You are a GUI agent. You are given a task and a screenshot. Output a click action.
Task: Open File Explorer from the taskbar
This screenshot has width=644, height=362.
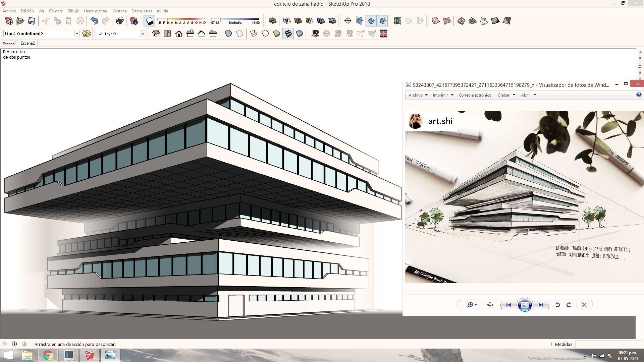click(x=27, y=355)
